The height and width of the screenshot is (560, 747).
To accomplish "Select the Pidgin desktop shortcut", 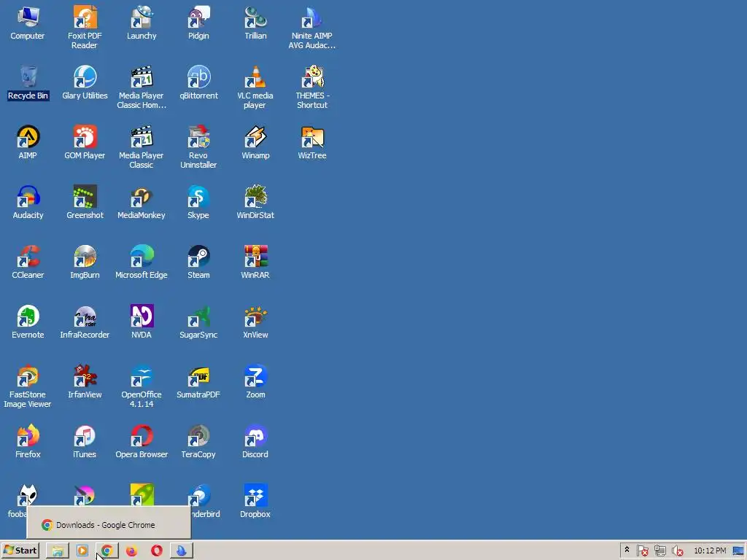I will click(198, 23).
